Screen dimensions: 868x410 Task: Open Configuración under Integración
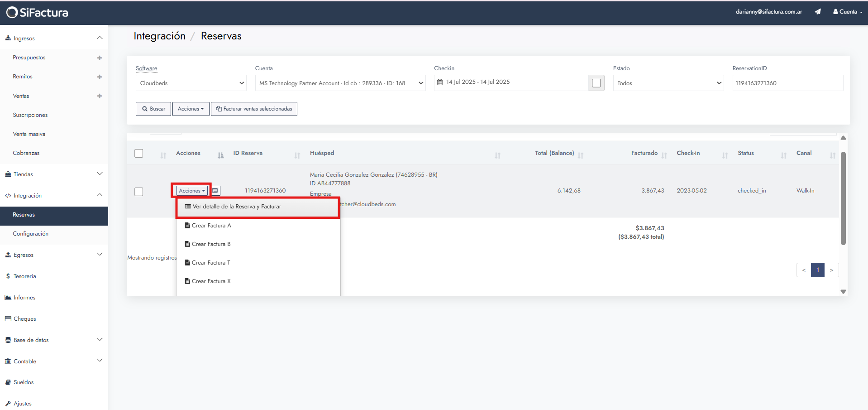click(31, 234)
